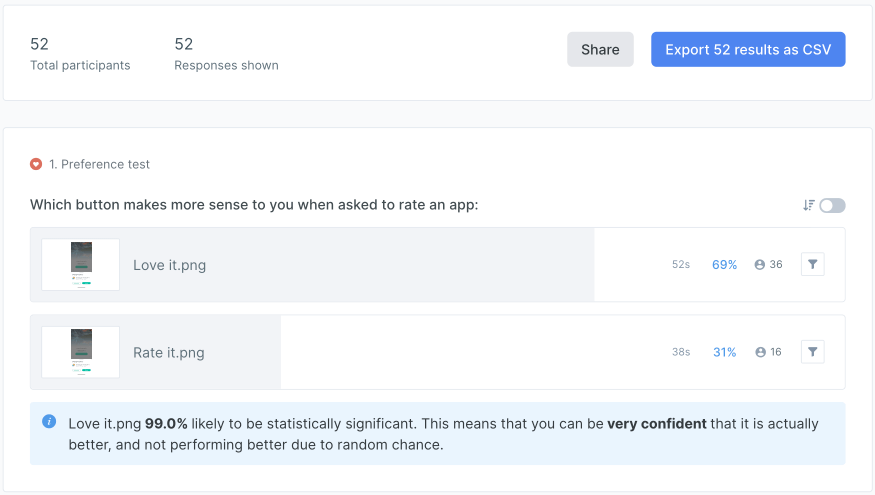The height and width of the screenshot is (495, 875).
Task: Export 52 results as CSV
Action: tap(748, 50)
